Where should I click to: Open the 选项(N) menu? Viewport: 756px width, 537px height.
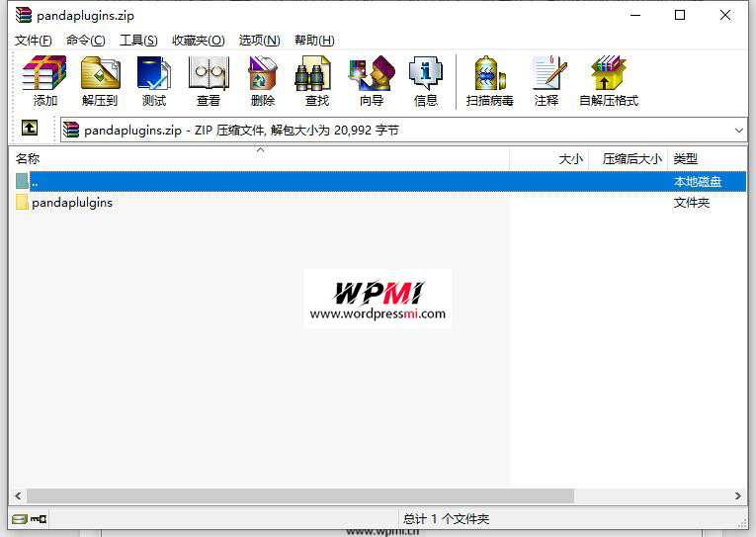pyautogui.click(x=259, y=41)
